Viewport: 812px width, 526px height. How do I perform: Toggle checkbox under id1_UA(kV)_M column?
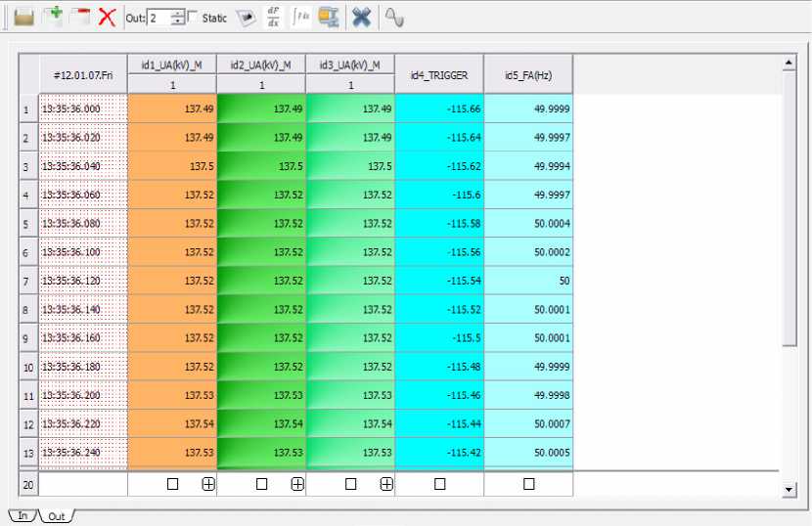click(172, 484)
